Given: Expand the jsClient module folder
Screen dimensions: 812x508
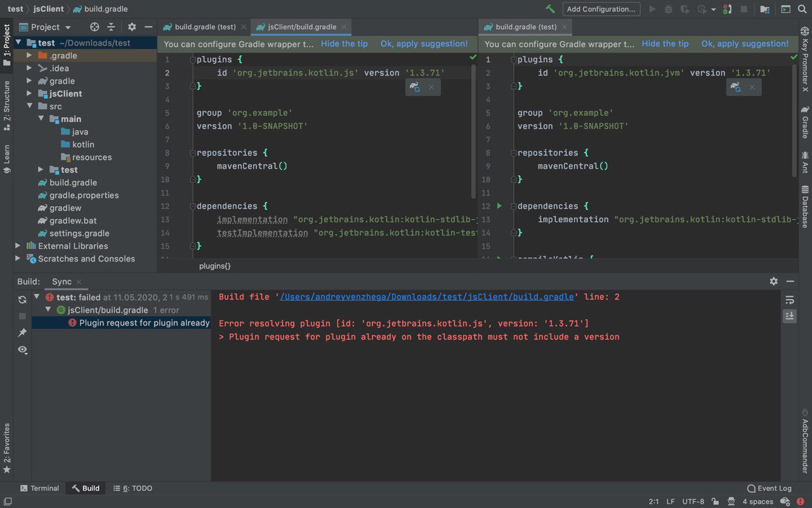Looking at the screenshot, I should (29, 93).
